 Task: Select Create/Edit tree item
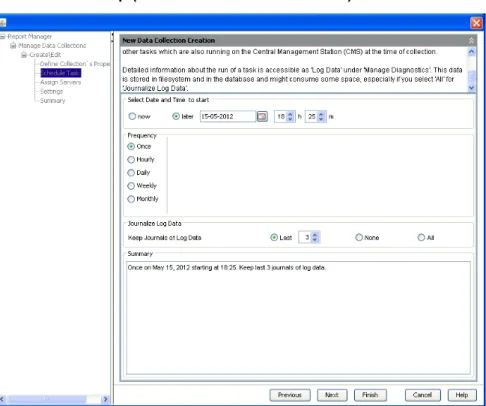point(45,55)
